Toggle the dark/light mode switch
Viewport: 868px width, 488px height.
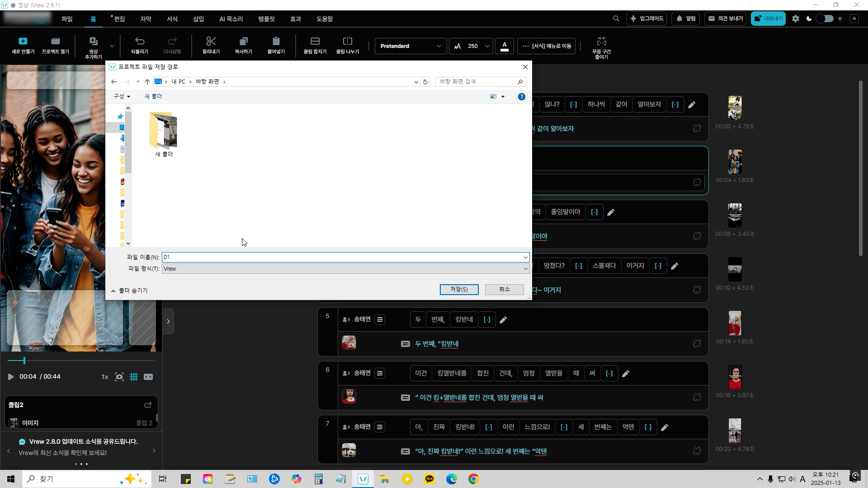click(x=824, y=19)
